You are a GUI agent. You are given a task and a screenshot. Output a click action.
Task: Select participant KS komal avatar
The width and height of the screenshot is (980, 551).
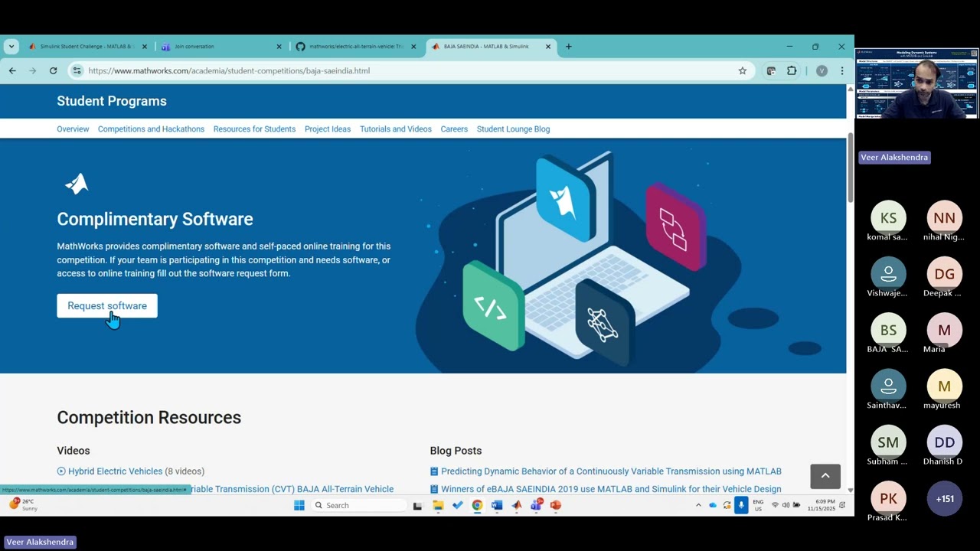tap(888, 218)
